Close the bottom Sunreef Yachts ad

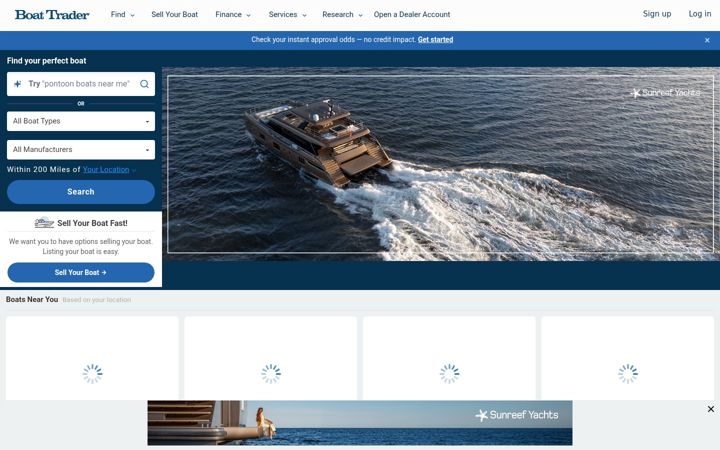711,409
